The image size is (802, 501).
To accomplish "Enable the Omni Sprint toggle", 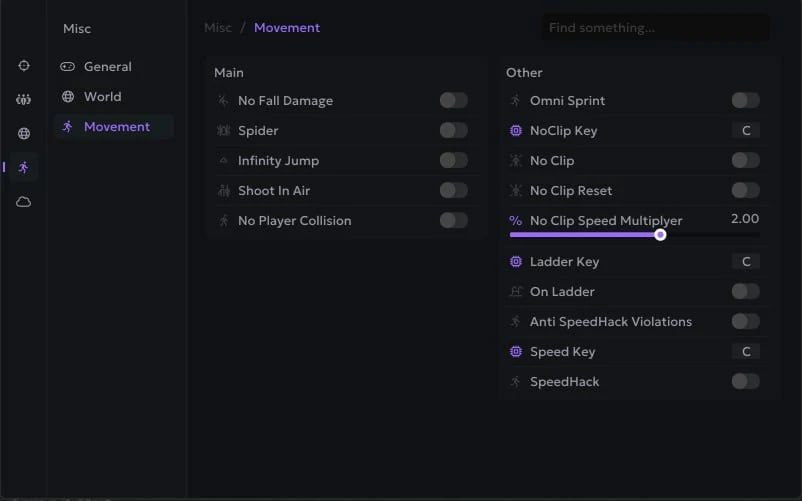I will coord(745,100).
